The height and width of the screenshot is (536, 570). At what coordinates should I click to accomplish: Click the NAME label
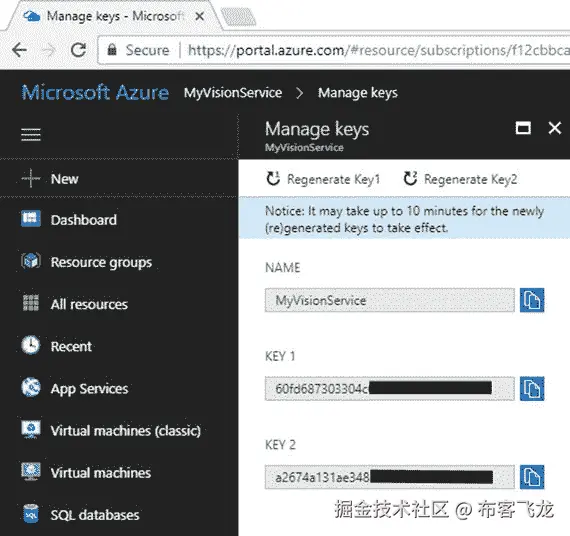(x=282, y=268)
